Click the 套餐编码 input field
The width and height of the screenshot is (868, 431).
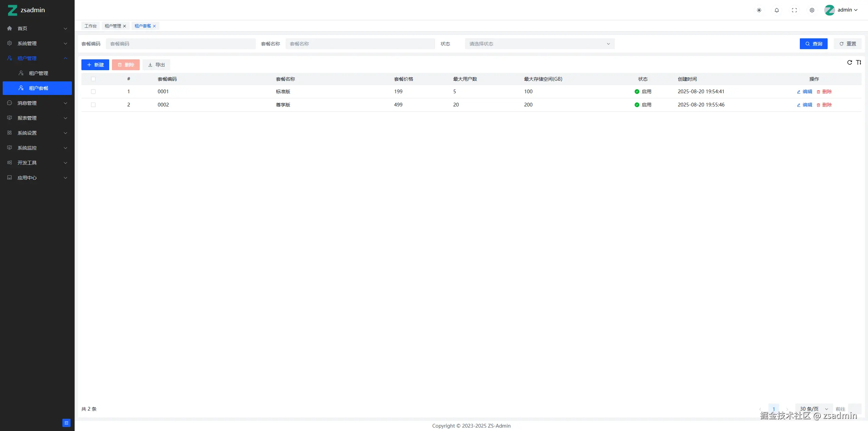tap(180, 44)
